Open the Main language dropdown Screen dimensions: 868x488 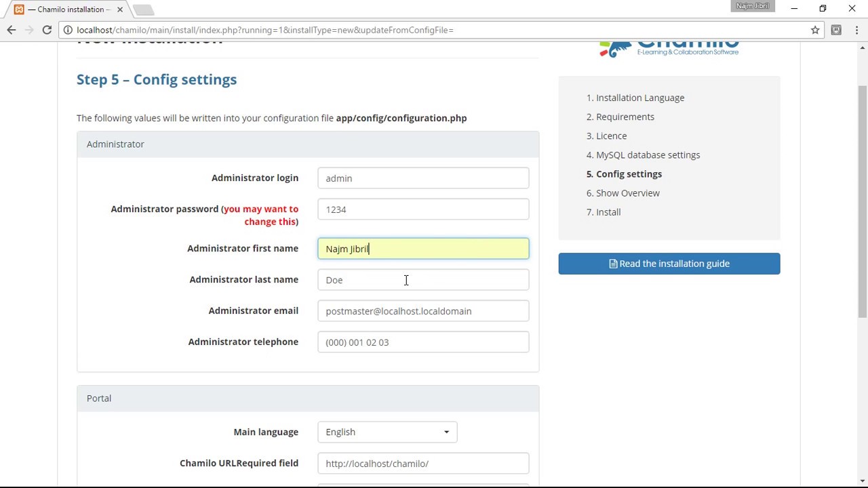point(387,432)
